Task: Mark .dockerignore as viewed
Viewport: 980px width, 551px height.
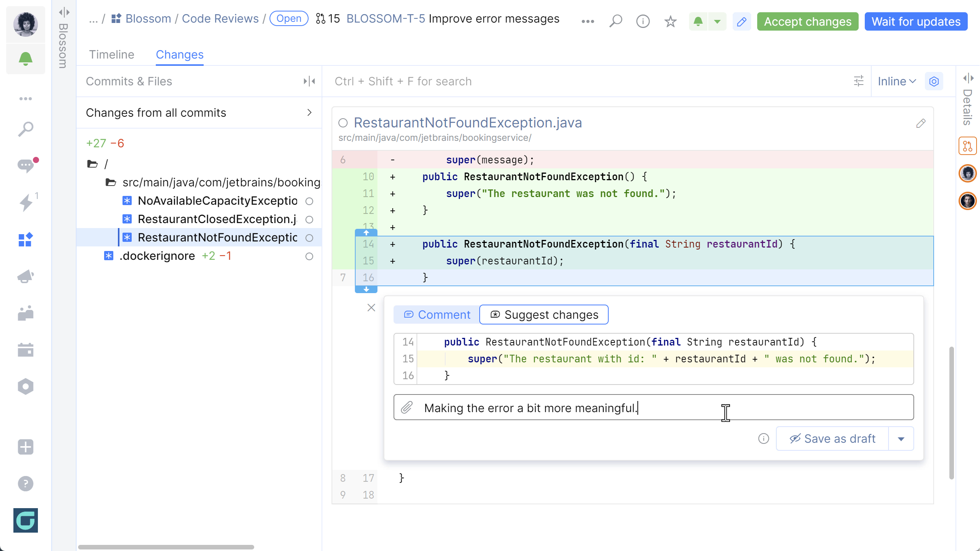Action: coord(309,256)
